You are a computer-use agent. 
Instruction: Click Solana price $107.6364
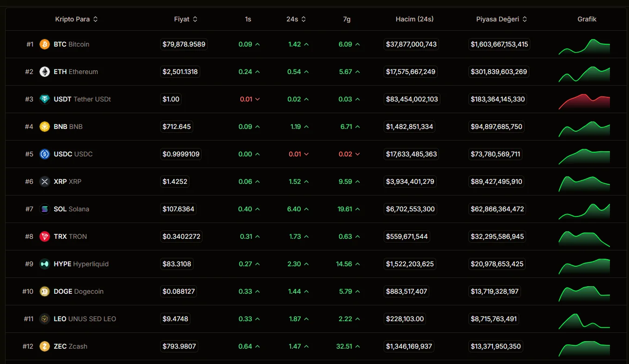pyautogui.click(x=178, y=209)
